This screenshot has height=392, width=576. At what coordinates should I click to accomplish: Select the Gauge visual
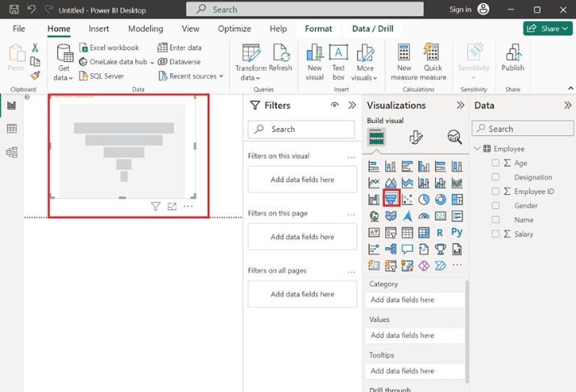424,216
